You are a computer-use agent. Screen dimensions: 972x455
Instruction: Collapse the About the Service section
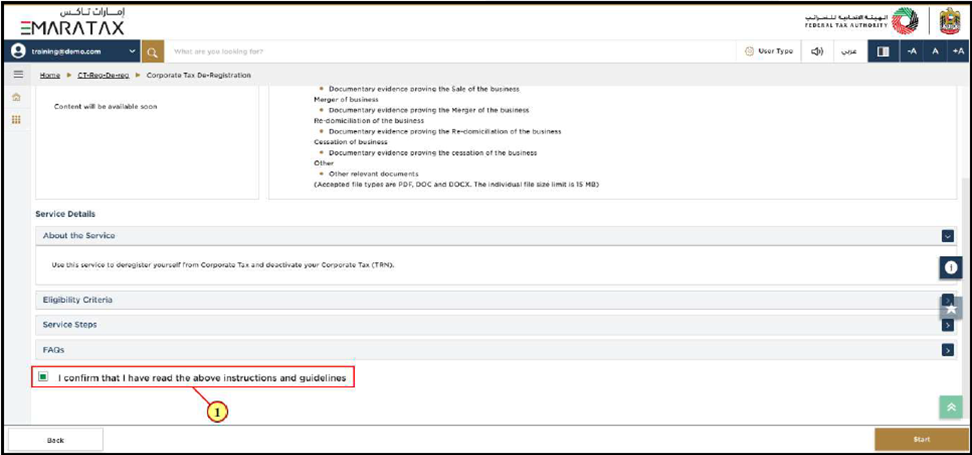click(x=946, y=236)
